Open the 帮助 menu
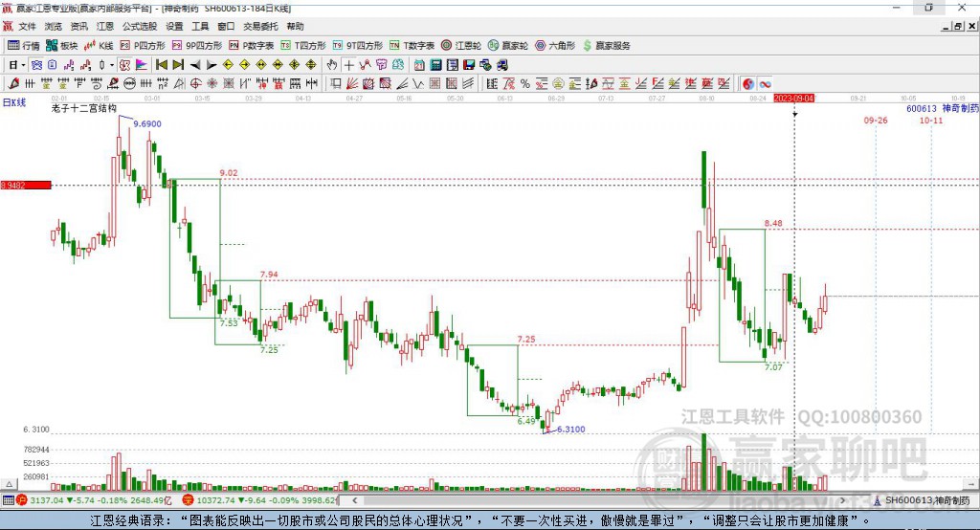 (x=295, y=26)
